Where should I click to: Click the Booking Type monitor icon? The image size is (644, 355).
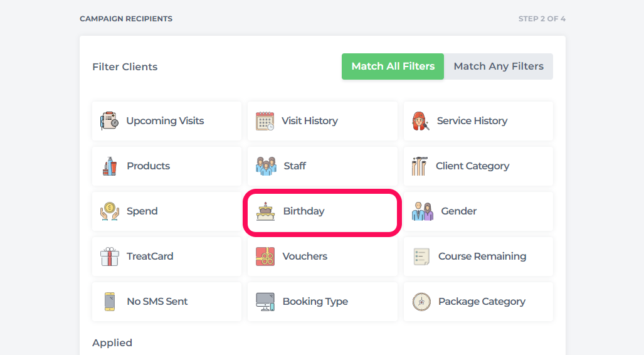pos(265,302)
